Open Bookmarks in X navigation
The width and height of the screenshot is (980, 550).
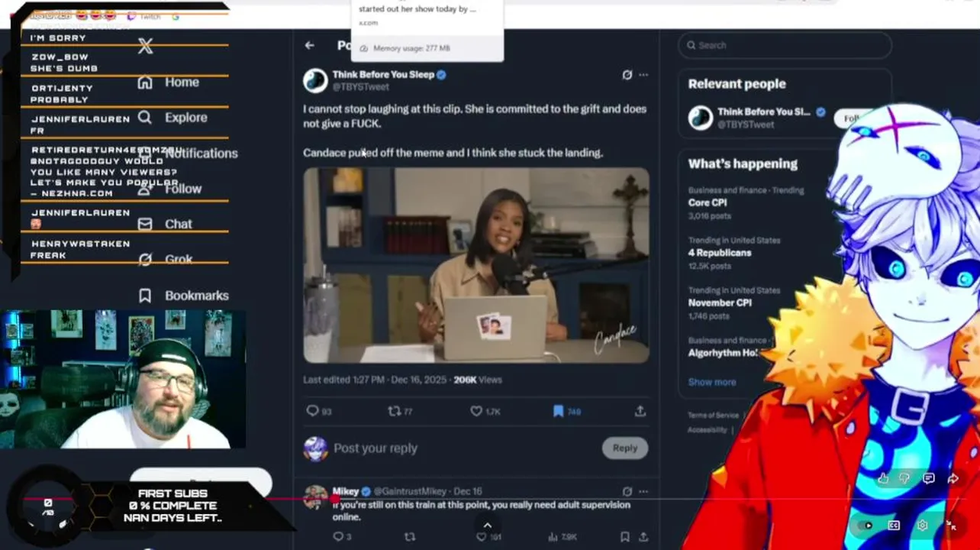click(x=197, y=296)
